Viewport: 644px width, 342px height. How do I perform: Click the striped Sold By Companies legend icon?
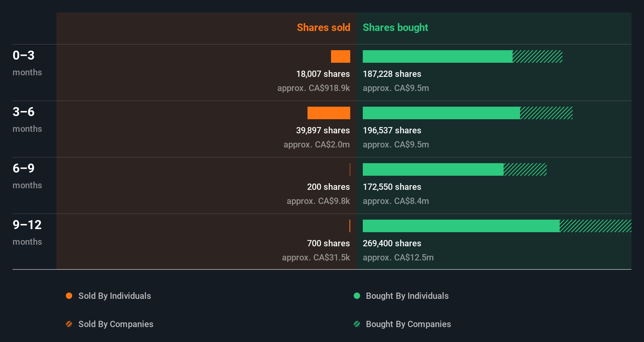[69, 324]
